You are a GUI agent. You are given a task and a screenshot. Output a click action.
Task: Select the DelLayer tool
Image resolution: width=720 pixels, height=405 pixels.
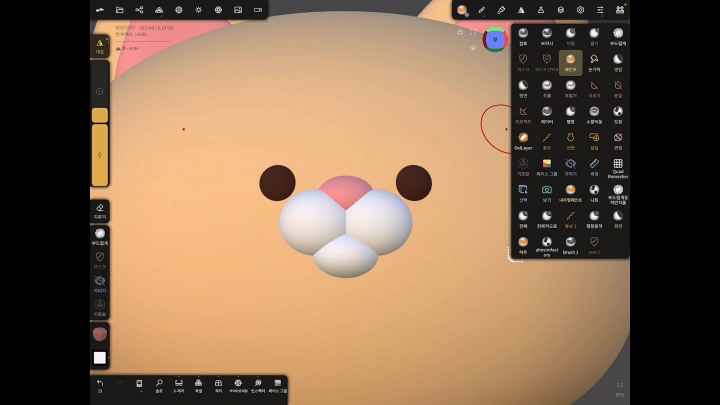523,141
